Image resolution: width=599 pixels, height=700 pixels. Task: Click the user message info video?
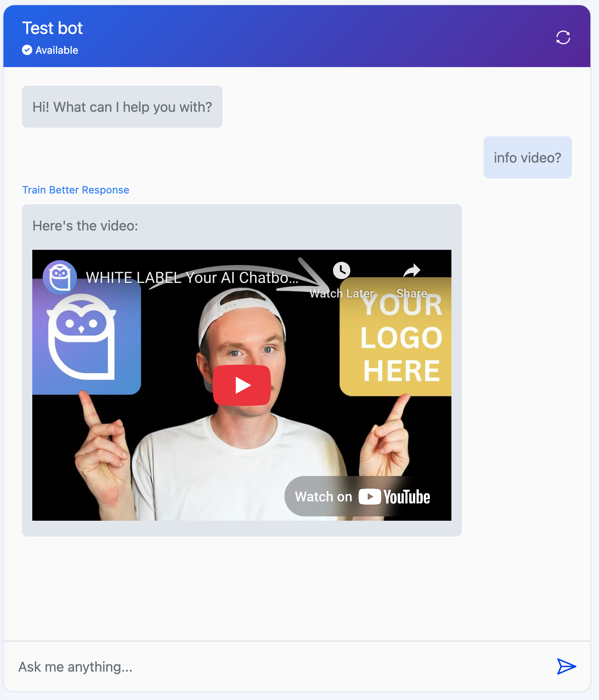[528, 157]
